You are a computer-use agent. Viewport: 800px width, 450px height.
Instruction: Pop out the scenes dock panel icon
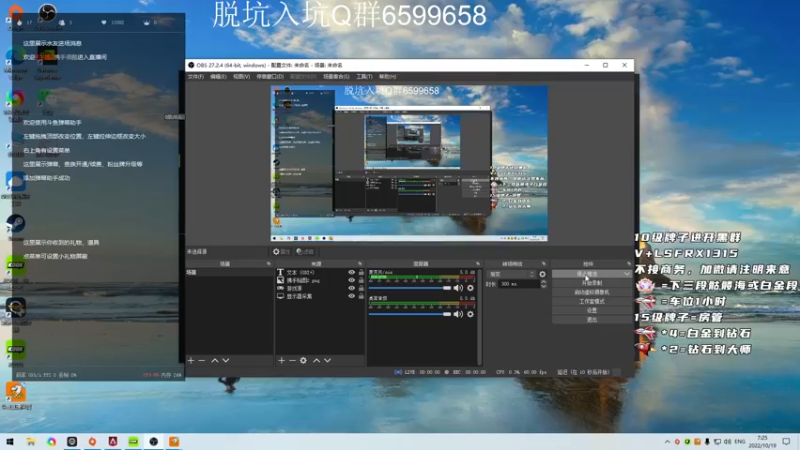pos(269,264)
